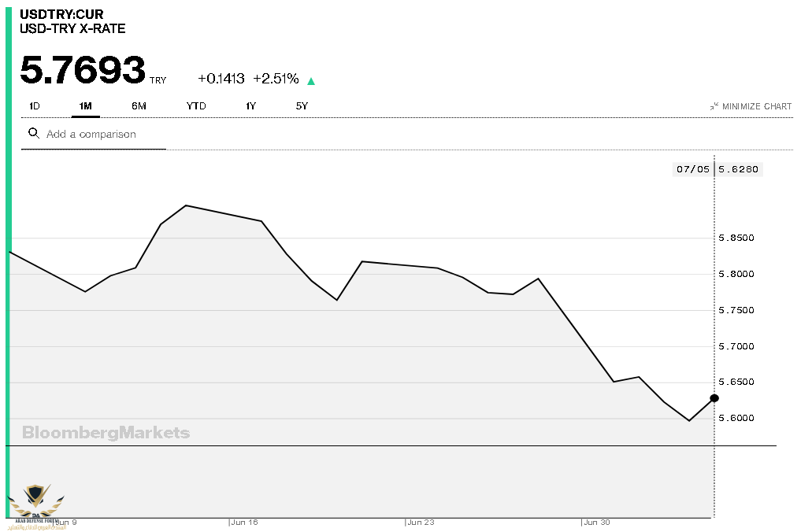The height and width of the screenshot is (532, 801).
Task: Click the minimize chart arrows icon
Action: tap(714, 106)
